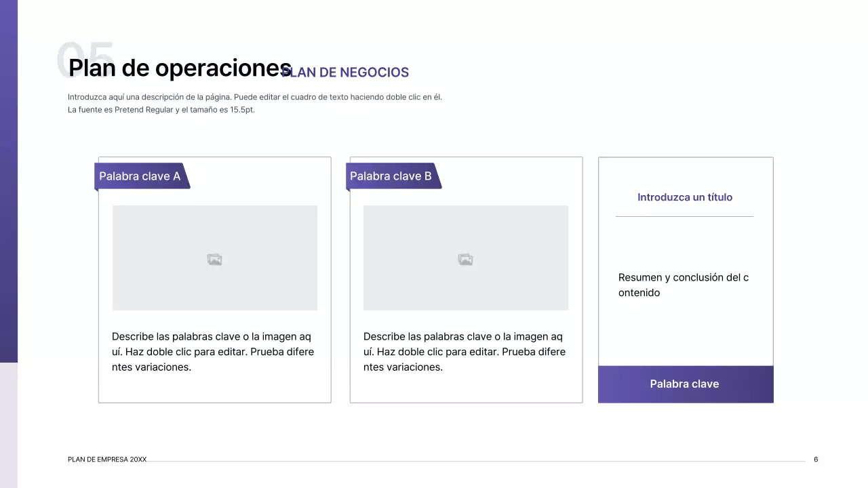
Task: Click the purple Palabra clave A ribbon label
Action: point(140,176)
